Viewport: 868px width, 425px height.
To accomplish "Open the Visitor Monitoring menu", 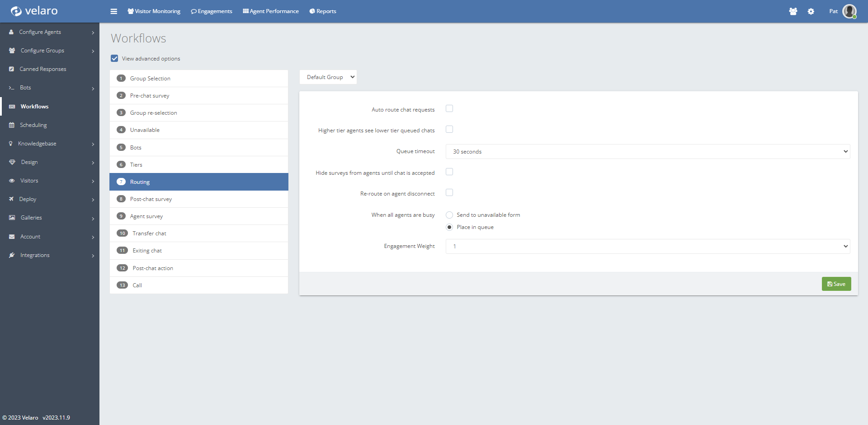I will click(154, 11).
